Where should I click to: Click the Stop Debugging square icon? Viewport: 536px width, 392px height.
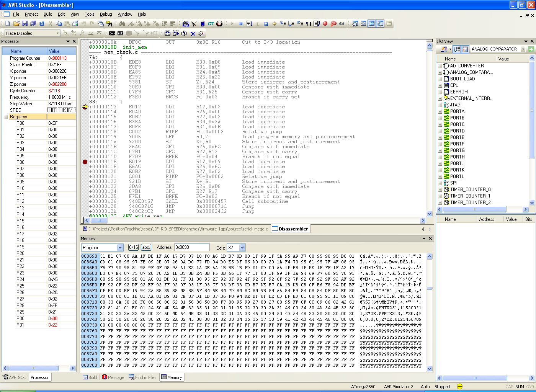(x=241, y=24)
